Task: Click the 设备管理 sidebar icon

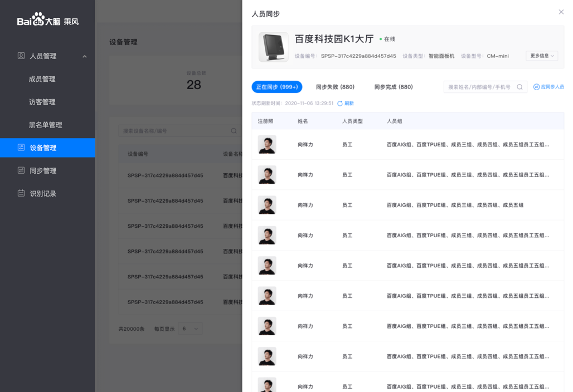Action: coord(21,148)
